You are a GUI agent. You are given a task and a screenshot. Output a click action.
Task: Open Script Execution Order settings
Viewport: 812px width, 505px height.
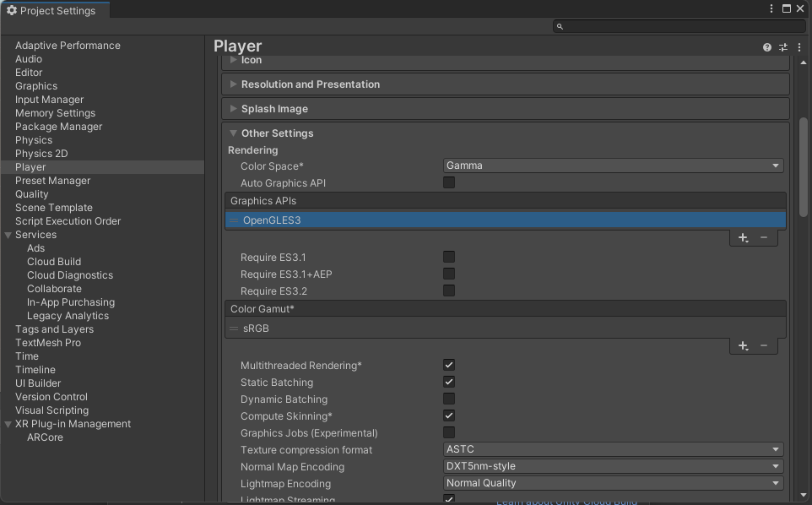pyautogui.click(x=68, y=220)
